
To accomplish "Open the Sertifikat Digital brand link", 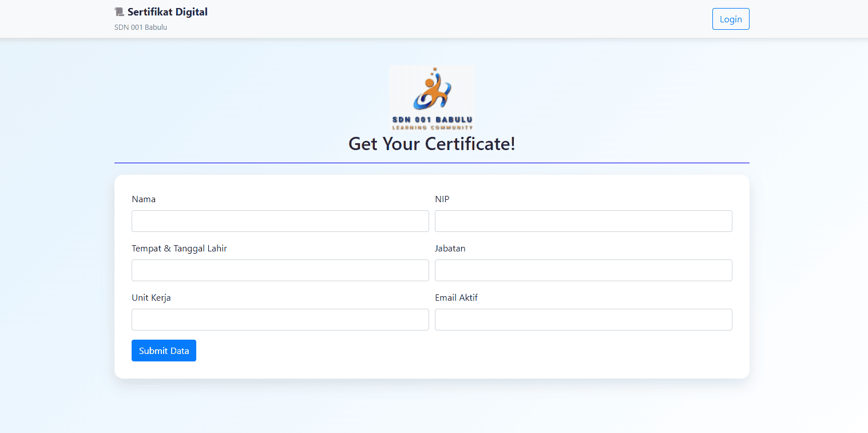I will (167, 12).
